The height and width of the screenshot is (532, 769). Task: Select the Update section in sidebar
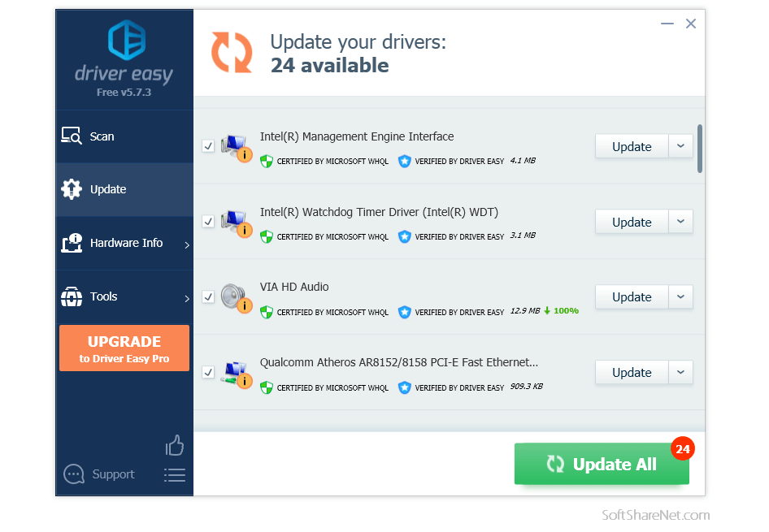tap(124, 189)
